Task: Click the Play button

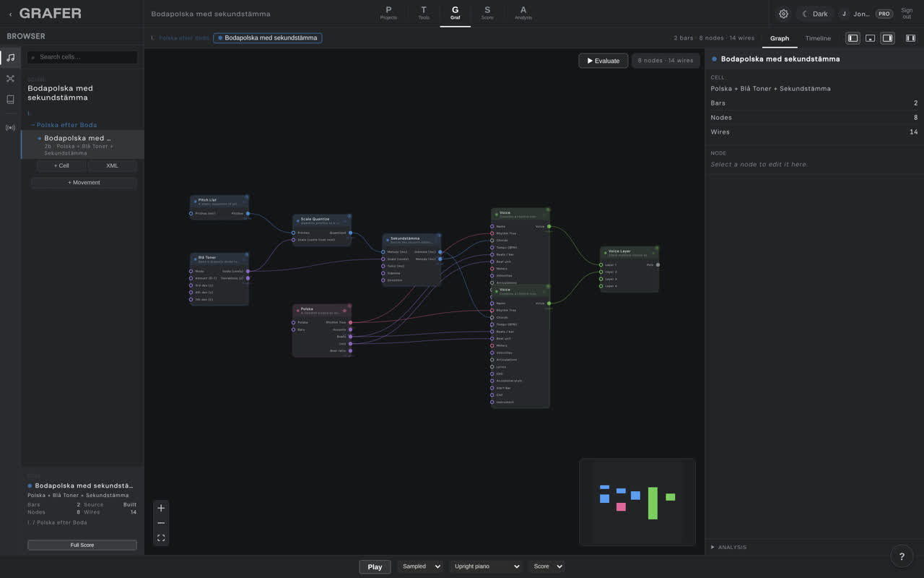Action: click(x=375, y=566)
